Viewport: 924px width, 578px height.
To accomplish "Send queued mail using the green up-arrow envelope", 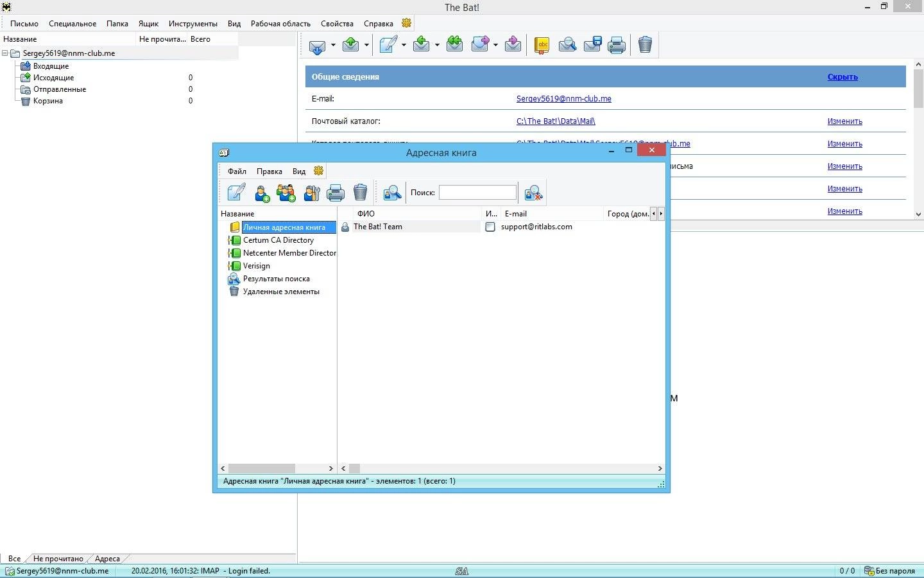I will (x=351, y=44).
